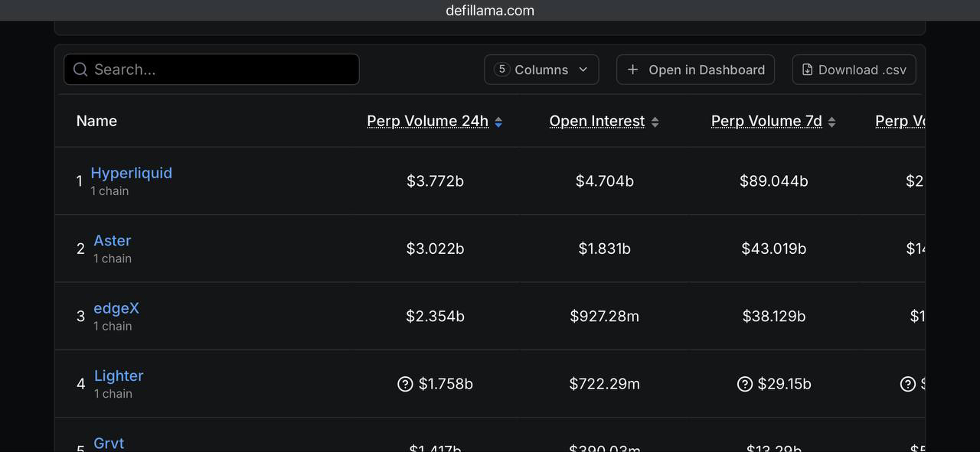This screenshot has width=980, height=452.
Task: Click the '1 chain' label under edgeX
Action: (113, 326)
